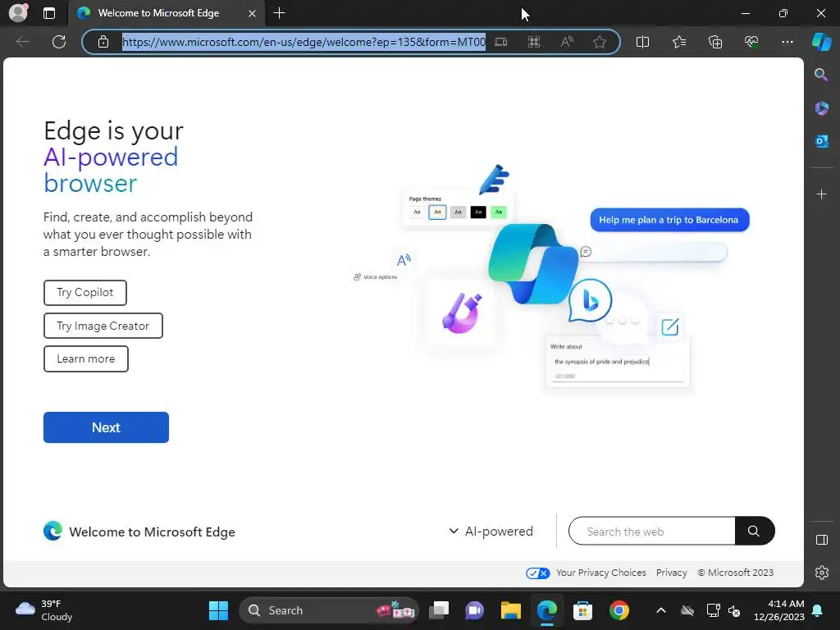Open the apps grid icon in address bar
Viewport: 840px width, 630px height.
(x=534, y=42)
